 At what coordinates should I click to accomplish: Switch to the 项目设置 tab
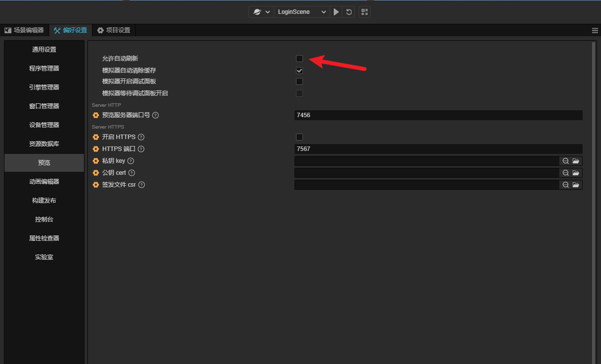coord(114,30)
